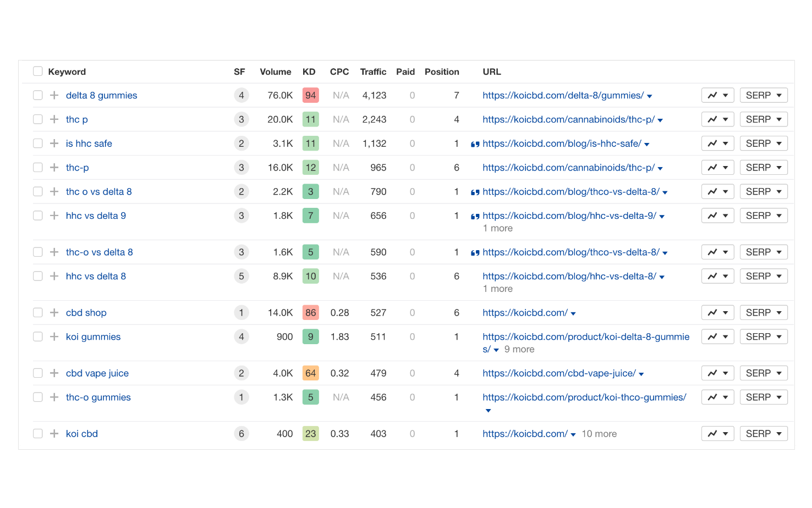The image size is (812, 508).
Task: Expand the plus icon for 'delta 8 gummies'
Action: tap(54, 95)
